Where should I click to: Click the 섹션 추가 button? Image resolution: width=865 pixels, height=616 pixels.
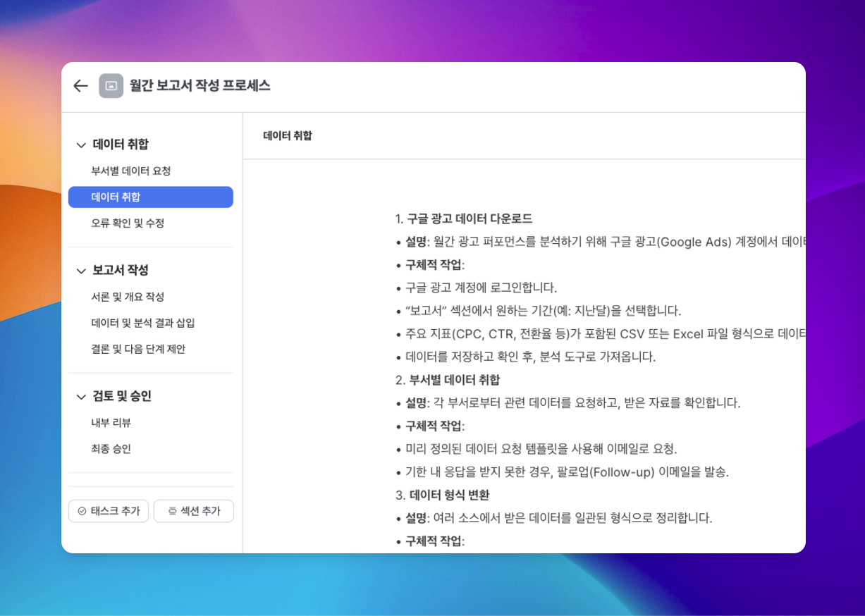(x=193, y=511)
